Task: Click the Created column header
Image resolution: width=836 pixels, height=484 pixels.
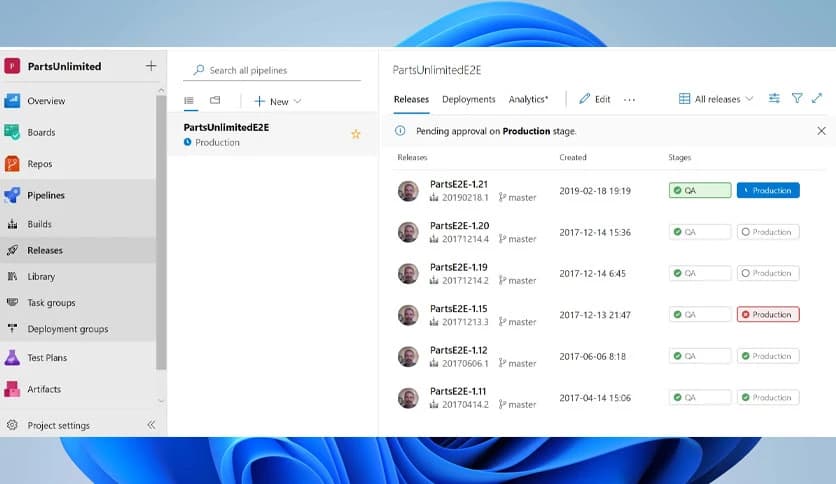Action: (x=573, y=157)
